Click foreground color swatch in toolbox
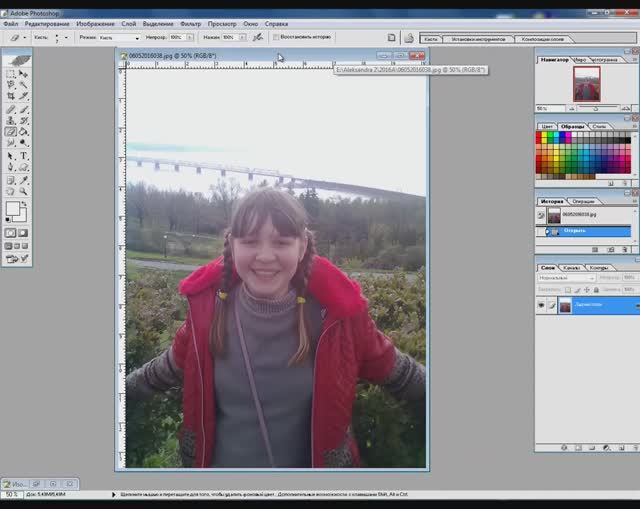The image size is (640, 509). 12,208
